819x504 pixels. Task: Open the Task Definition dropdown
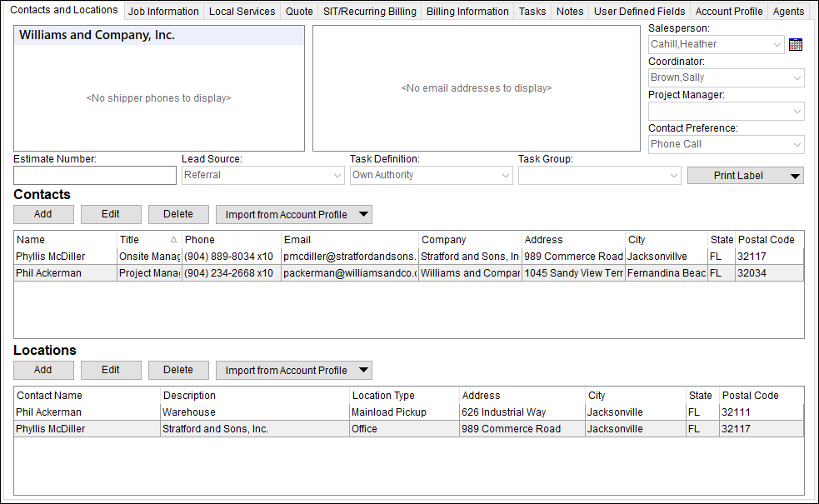click(505, 175)
